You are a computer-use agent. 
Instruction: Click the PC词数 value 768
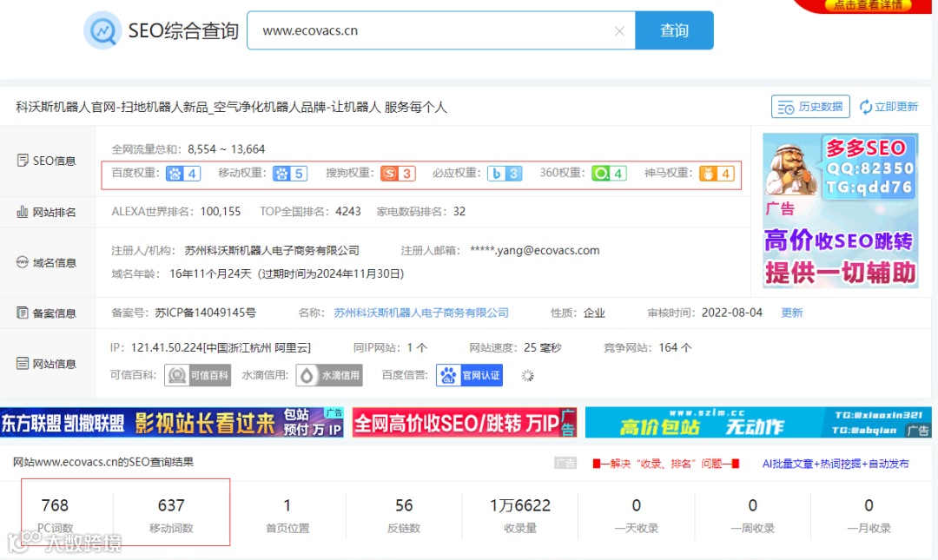[55, 505]
